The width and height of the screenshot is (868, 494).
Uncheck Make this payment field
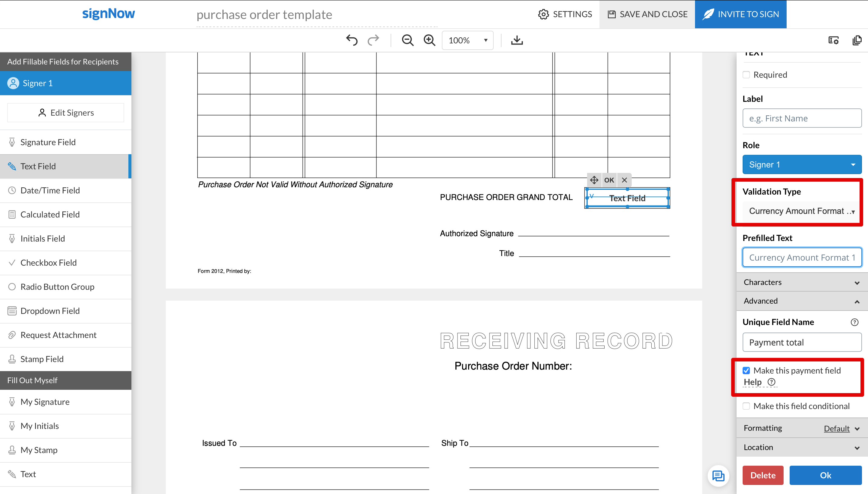pyautogui.click(x=746, y=370)
